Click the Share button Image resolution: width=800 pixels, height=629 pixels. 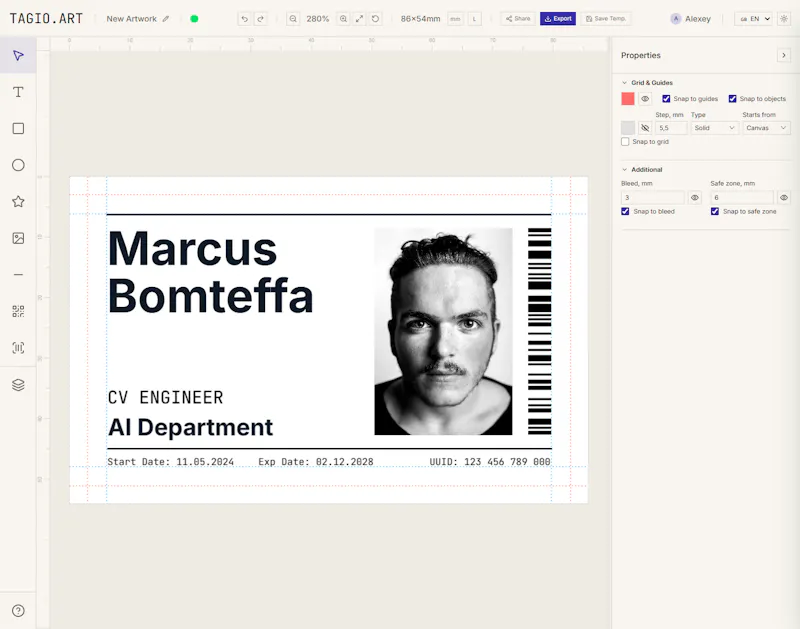click(x=518, y=19)
